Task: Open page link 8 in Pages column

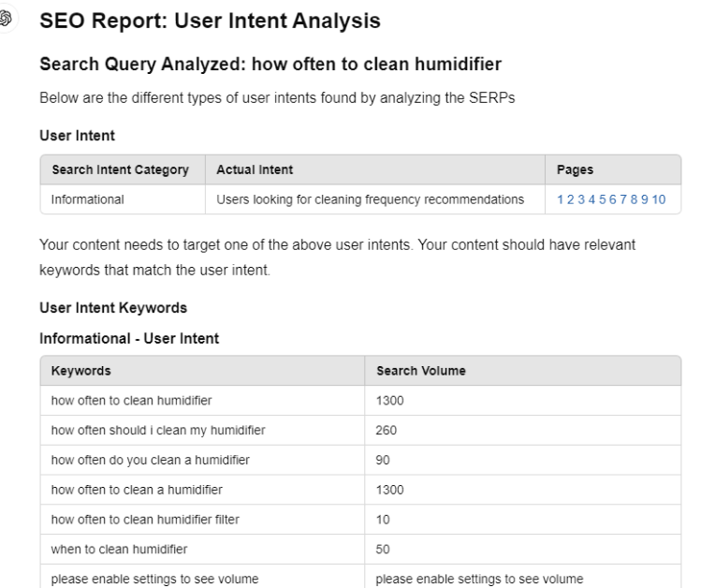Action: (634, 199)
